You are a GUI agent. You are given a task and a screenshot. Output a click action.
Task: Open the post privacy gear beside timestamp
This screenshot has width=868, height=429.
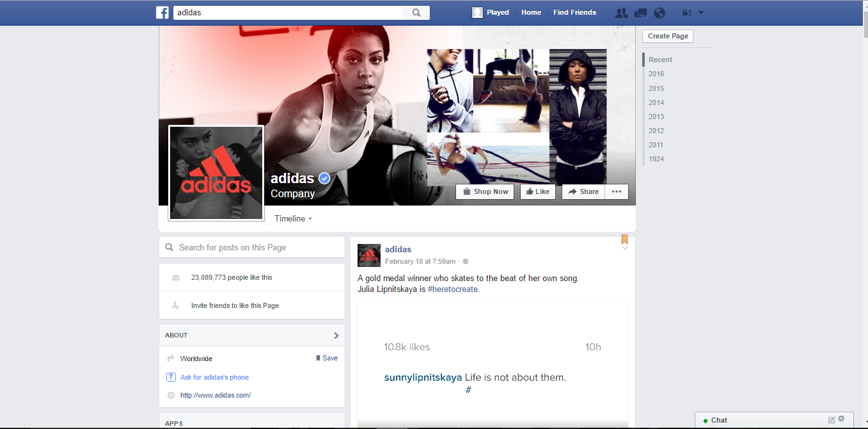coord(465,261)
